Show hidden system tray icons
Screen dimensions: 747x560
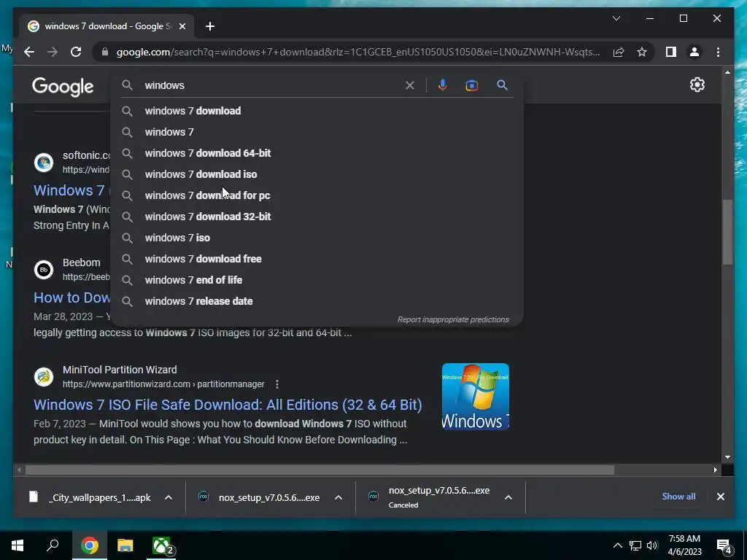(x=617, y=545)
